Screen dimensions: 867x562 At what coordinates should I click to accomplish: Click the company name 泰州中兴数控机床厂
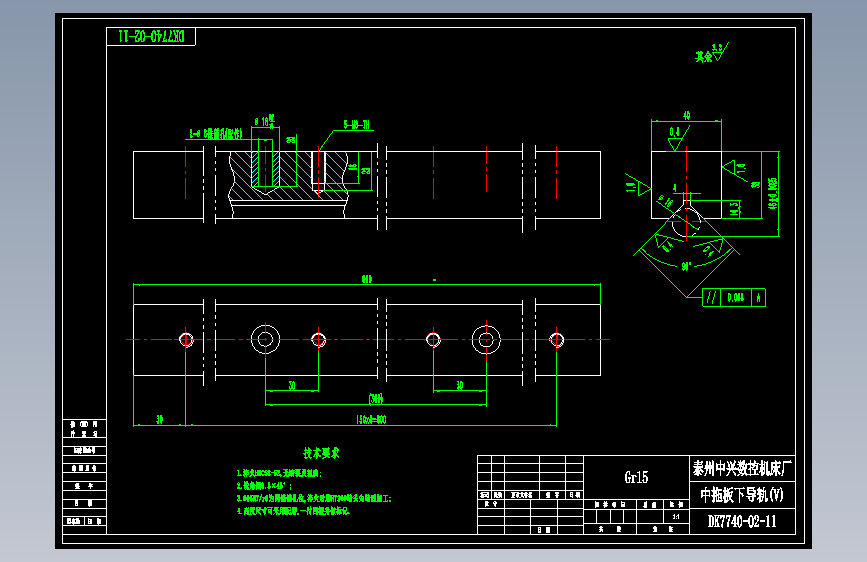[742, 469]
